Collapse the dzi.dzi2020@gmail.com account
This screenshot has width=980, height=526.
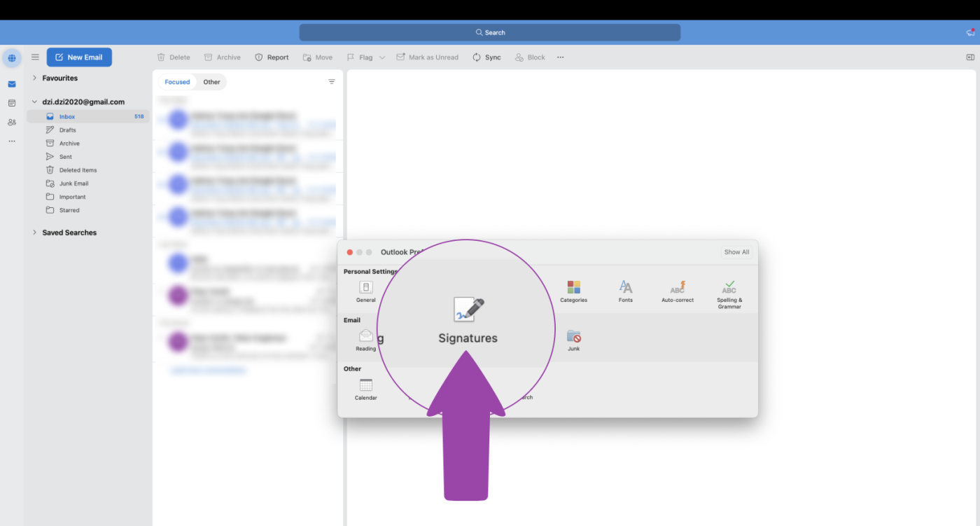point(34,102)
